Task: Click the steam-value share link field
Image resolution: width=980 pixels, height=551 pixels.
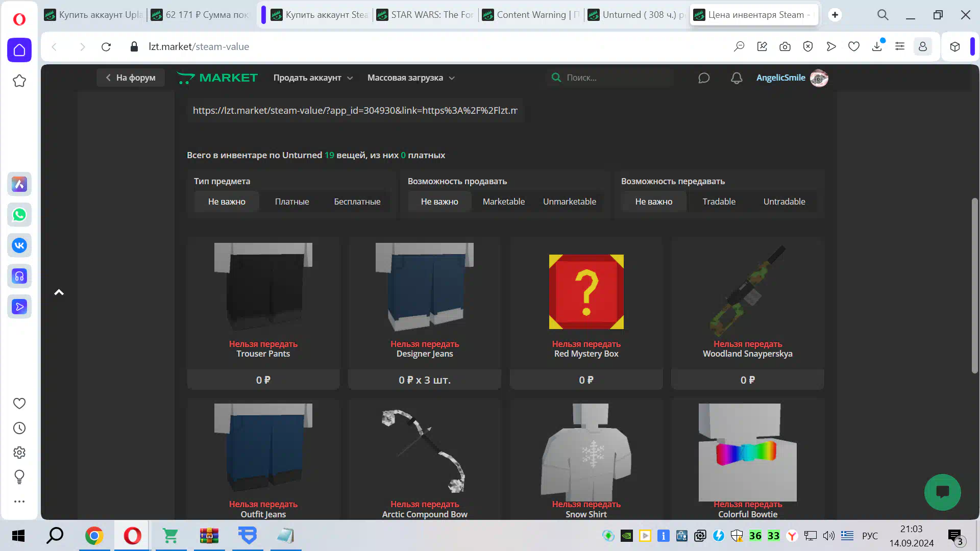Action: (x=355, y=111)
